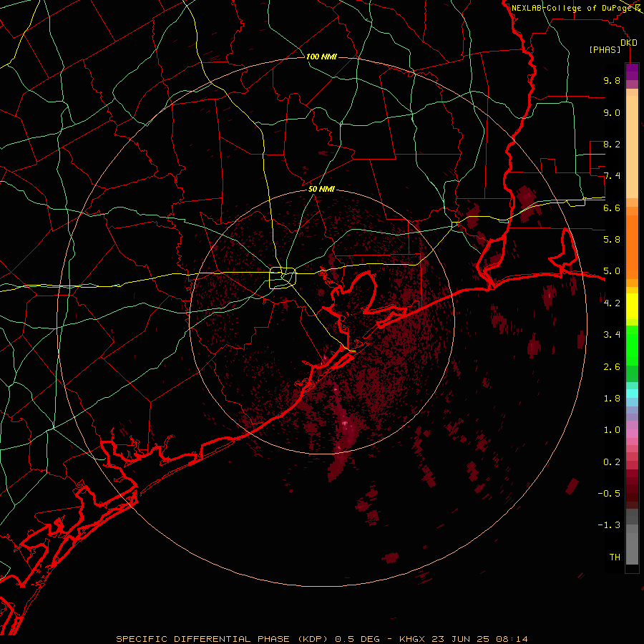Image resolution: width=644 pixels, height=644 pixels.
Task: Click the 5.8 legend value
Action: click(x=612, y=240)
